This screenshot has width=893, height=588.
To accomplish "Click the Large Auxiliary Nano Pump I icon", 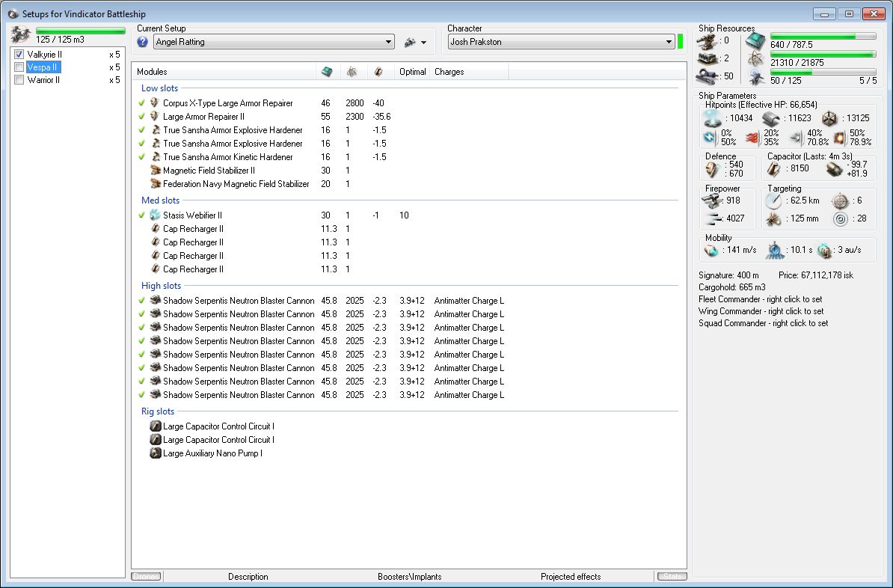I will [156, 453].
